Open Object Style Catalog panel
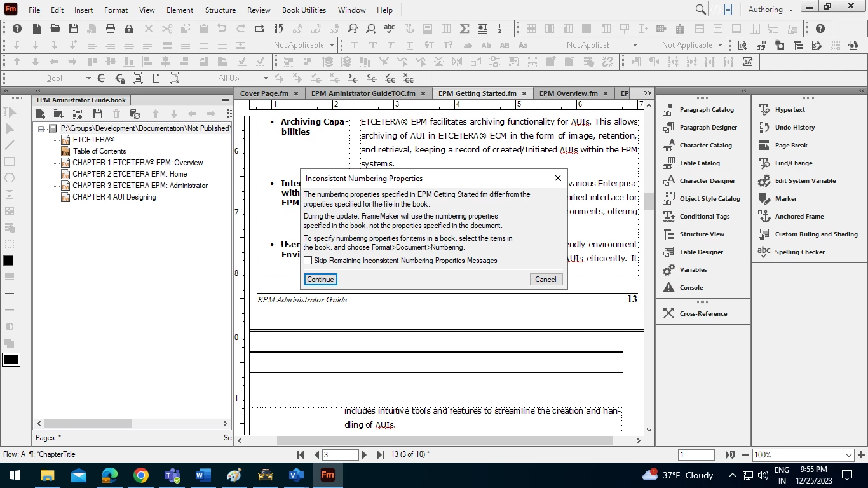The height and width of the screenshot is (488, 868). pos(710,199)
